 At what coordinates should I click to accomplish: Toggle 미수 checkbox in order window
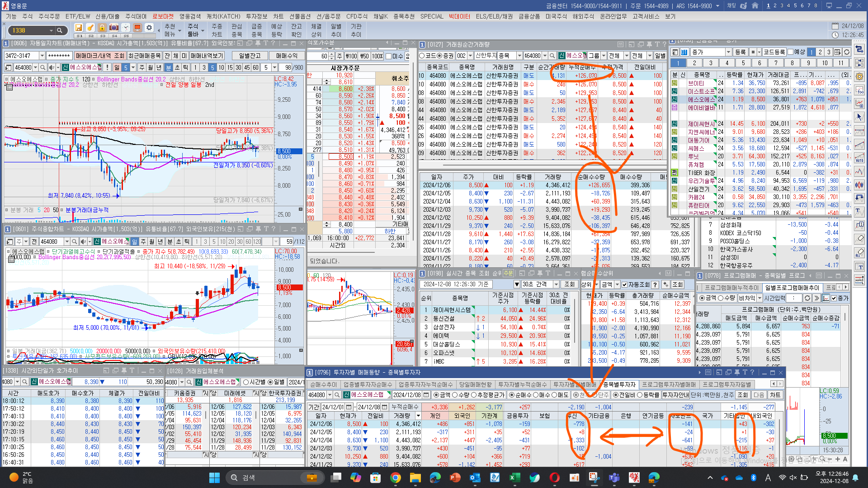pyautogui.click(x=388, y=56)
